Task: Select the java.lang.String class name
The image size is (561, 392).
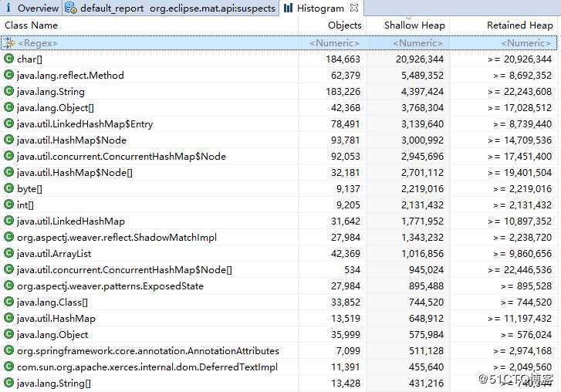Action: (51, 92)
